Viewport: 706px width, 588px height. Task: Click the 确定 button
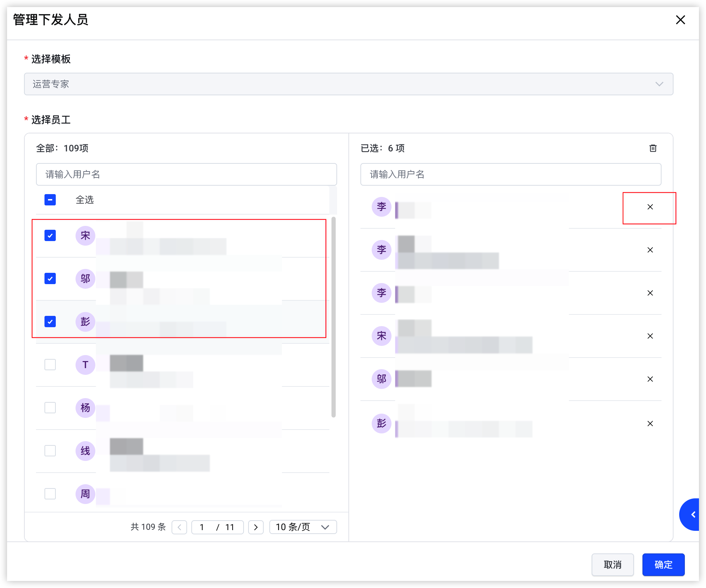(663, 565)
